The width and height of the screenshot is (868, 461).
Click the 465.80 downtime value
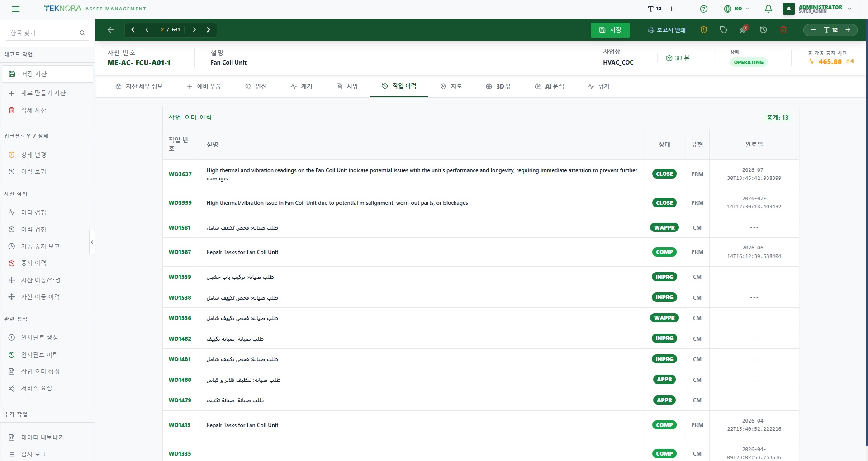tap(830, 62)
